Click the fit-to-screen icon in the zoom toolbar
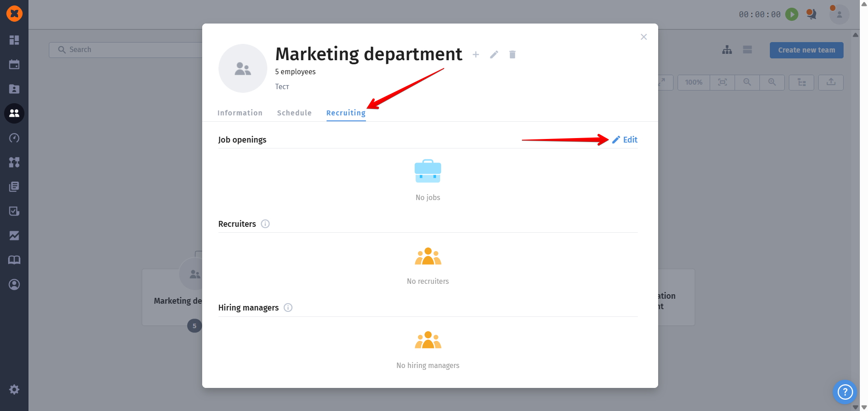Viewport: 868px width, 411px height. tap(722, 82)
